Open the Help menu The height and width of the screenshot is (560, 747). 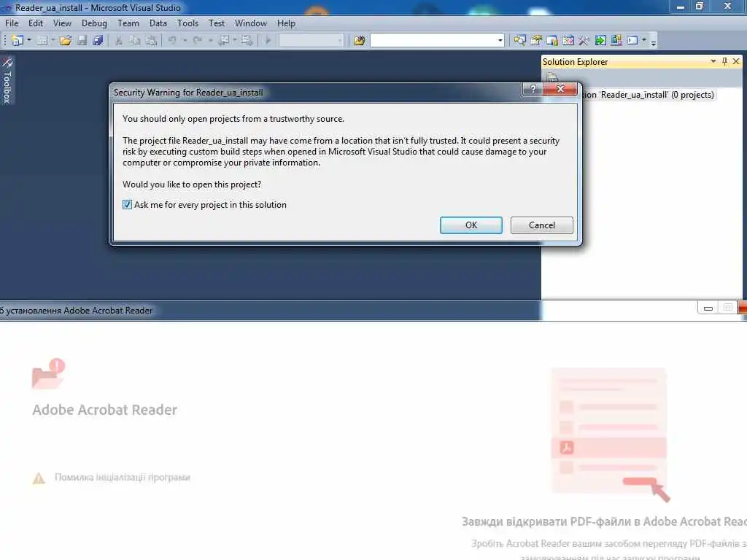(286, 23)
